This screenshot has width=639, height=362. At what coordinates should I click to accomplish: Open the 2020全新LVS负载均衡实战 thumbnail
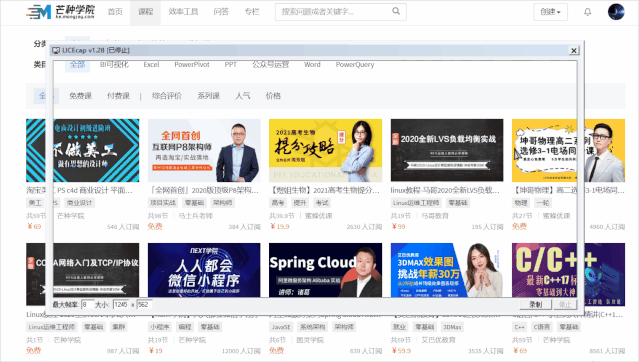pos(447,150)
